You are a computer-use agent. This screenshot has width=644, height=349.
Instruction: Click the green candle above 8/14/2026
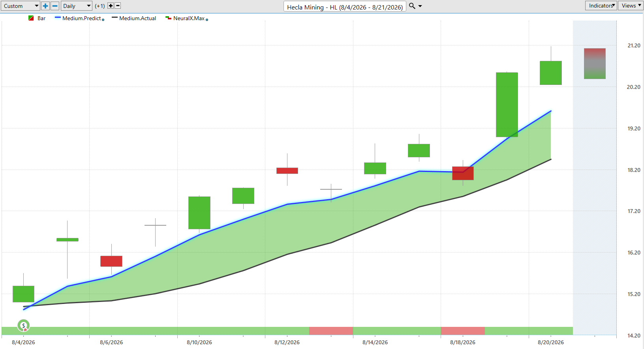point(375,168)
